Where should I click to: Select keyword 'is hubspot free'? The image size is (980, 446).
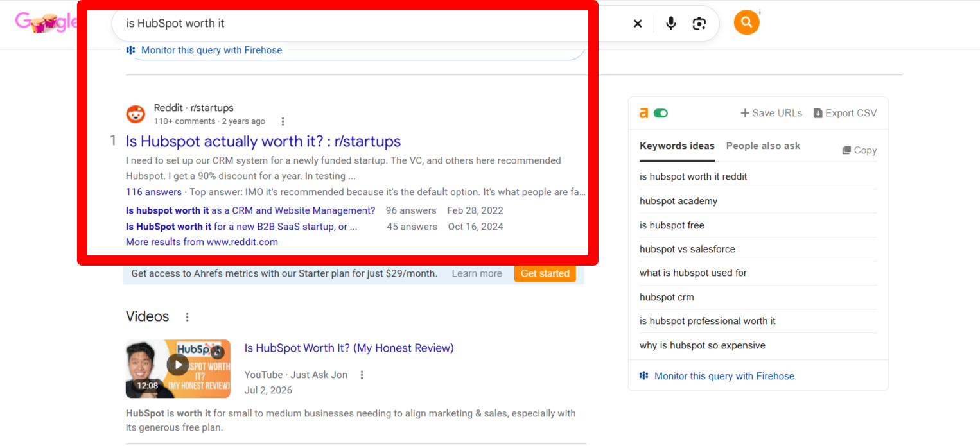pyautogui.click(x=672, y=225)
